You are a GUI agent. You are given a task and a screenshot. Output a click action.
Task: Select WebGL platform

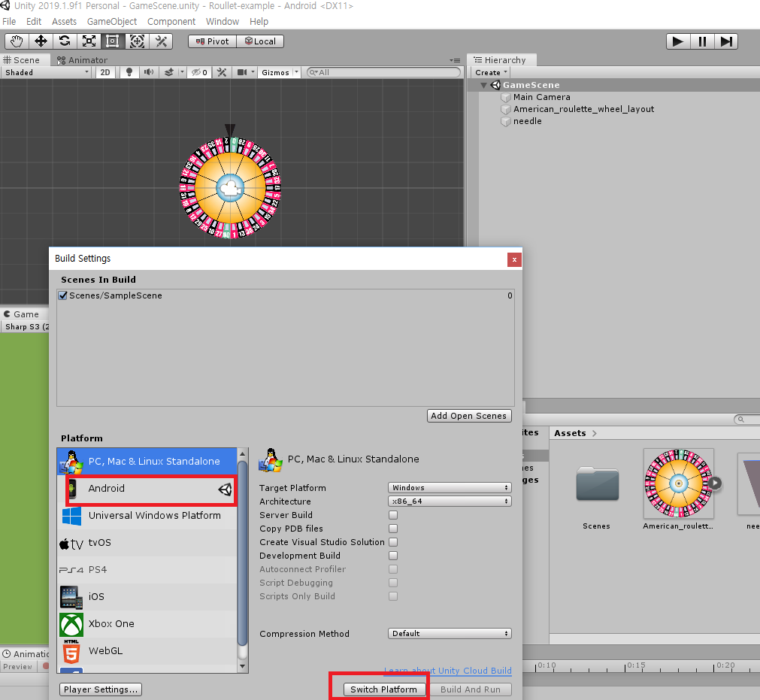(147, 651)
